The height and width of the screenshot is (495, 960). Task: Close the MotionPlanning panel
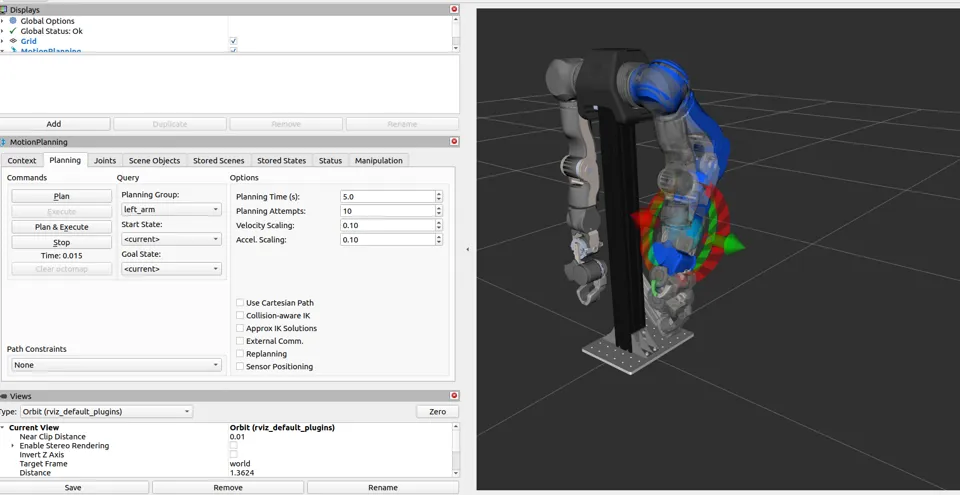[x=454, y=142]
